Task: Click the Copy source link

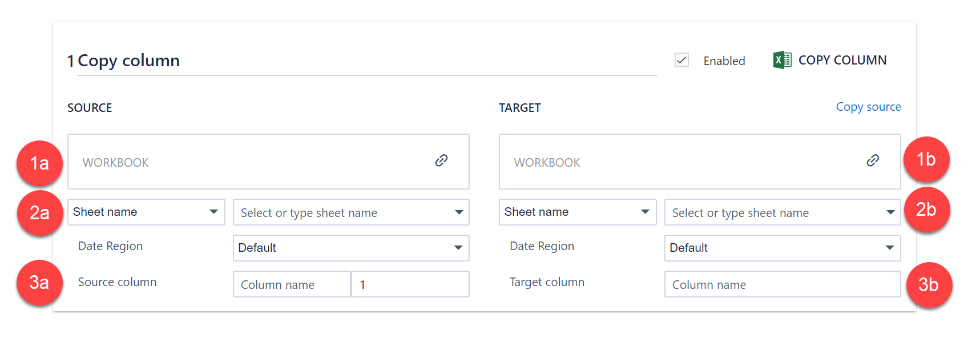Action: [868, 107]
